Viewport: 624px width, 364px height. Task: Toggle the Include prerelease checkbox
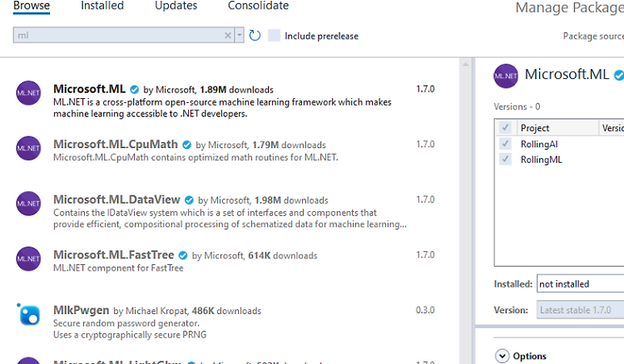[x=275, y=36]
